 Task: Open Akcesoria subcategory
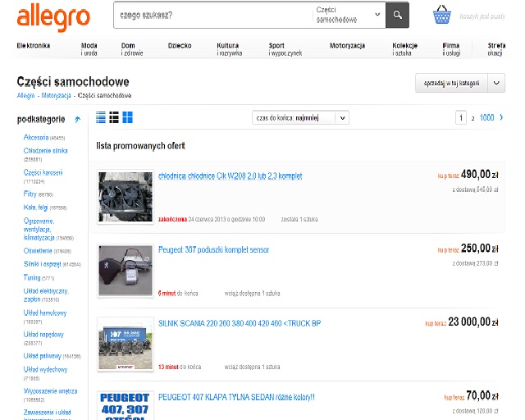point(36,137)
